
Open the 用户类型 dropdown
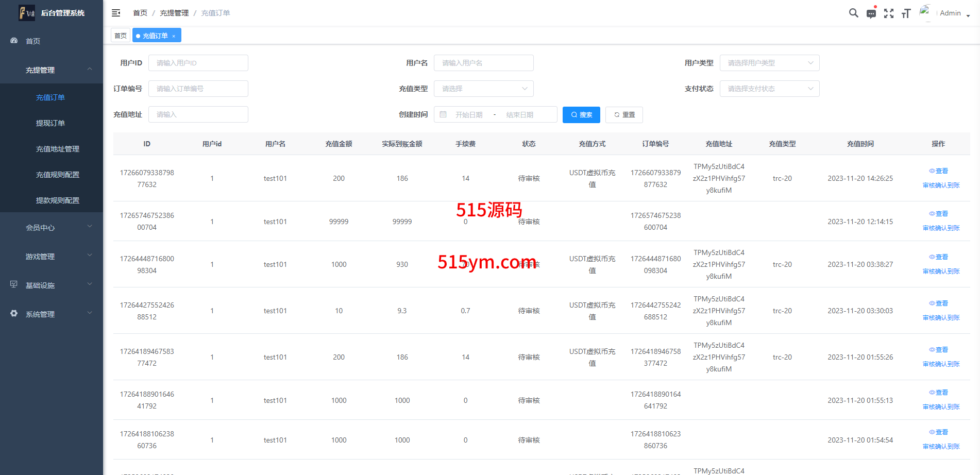769,63
